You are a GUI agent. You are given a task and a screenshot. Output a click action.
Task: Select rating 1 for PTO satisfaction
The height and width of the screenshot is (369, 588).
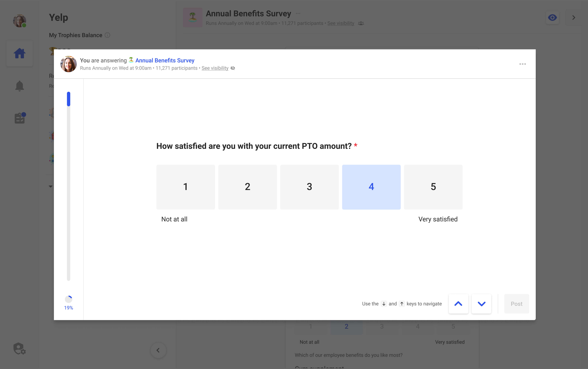[186, 187]
